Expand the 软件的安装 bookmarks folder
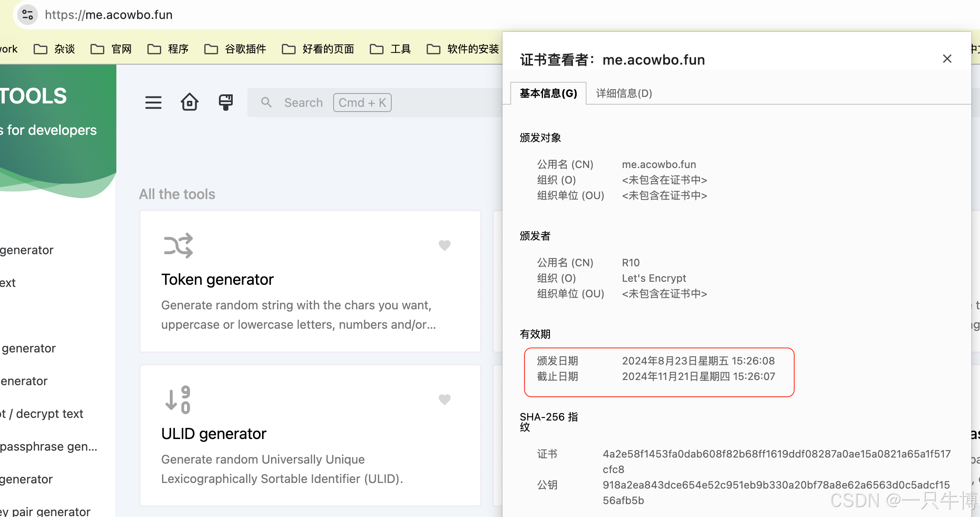This screenshot has width=980, height=517. [463, 49]
